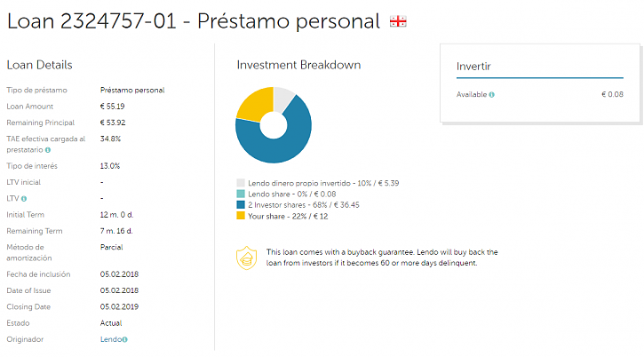The height and width of the screenshot is (357, 644).
Task: Open the Invertir tab heading
Action: click(x=473, y=67)
